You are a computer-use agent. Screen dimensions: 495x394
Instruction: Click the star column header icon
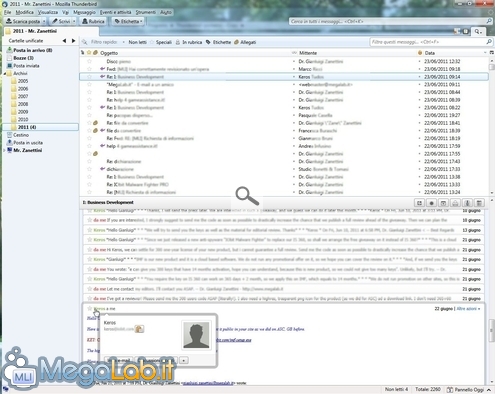[89, 53]
